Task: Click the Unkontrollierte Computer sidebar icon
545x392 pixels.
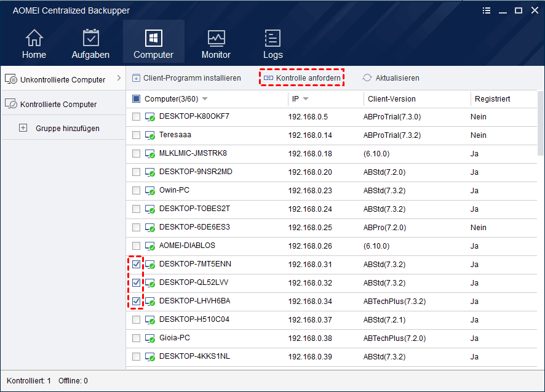Action: (11, 79)
